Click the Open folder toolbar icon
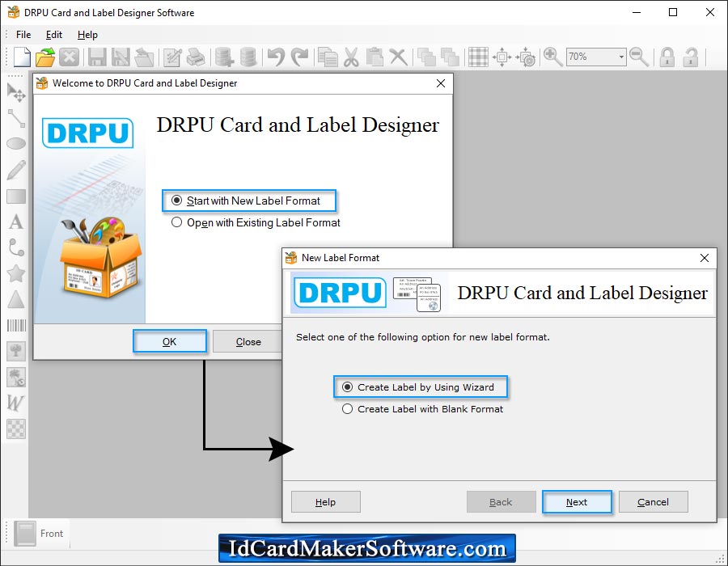The image size is (728, 566). (x=45, y=57)
